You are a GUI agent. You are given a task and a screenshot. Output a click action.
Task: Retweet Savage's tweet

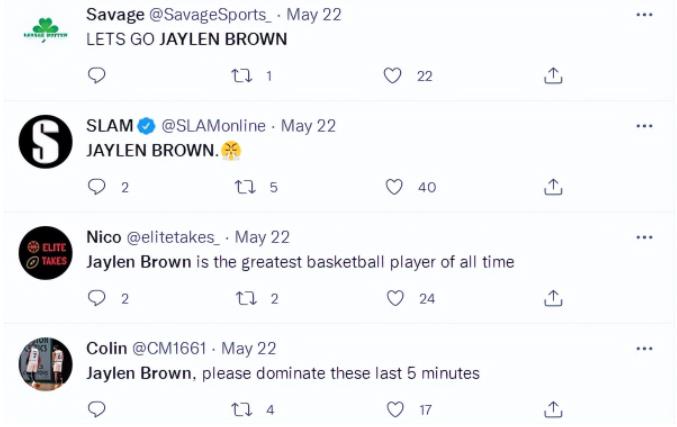[x=241, y=76]
